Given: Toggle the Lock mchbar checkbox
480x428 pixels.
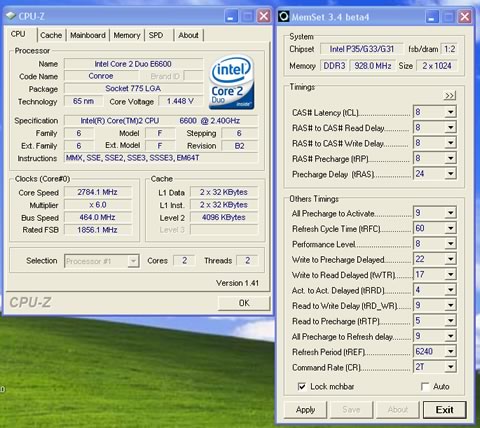Looking at the screenshot, I should tap(302, 387).
